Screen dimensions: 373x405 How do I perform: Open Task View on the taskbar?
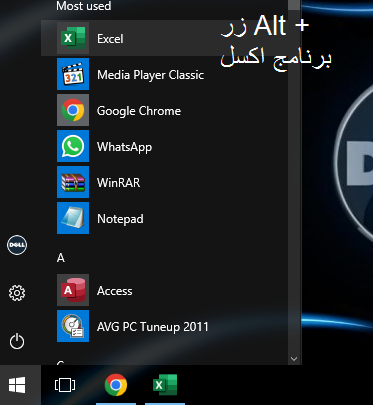[65, 385]
